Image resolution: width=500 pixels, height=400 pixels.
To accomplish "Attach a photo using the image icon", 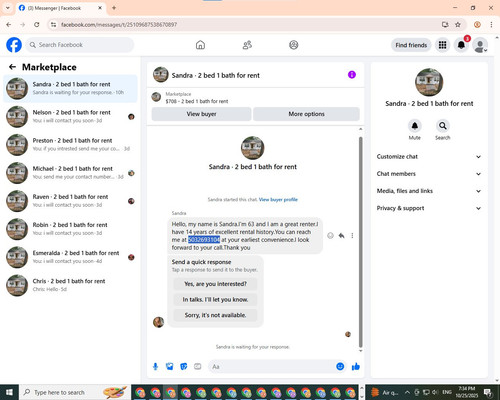I will point(170,367).
